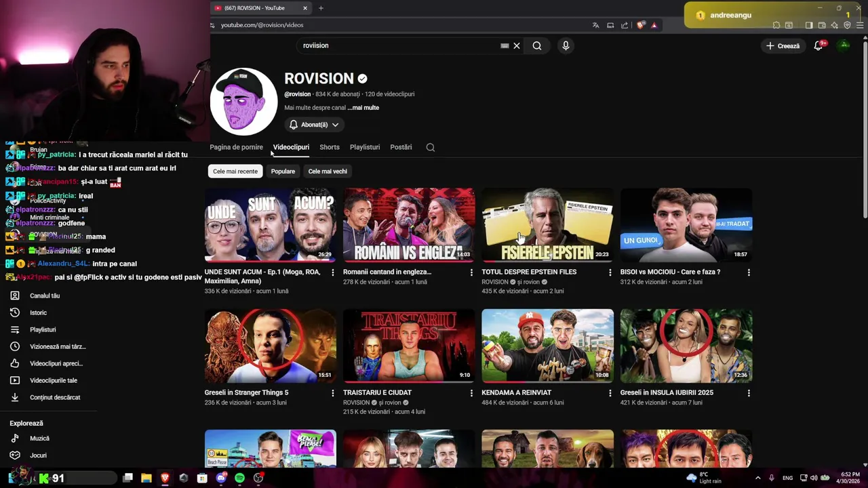Open the account avatar menu
Viewport: 868px width, 488px height.
pos(844,45)
